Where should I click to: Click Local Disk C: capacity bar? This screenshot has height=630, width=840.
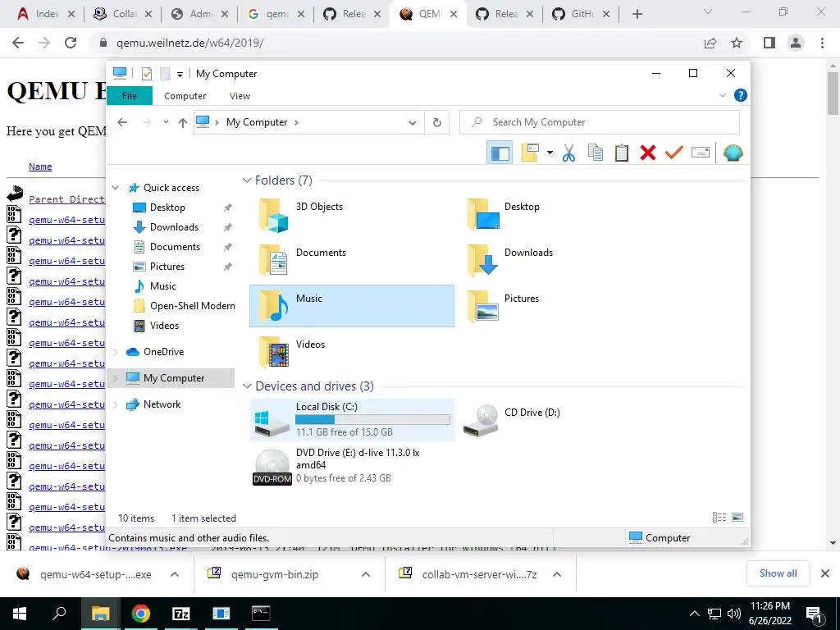point(373,419)
